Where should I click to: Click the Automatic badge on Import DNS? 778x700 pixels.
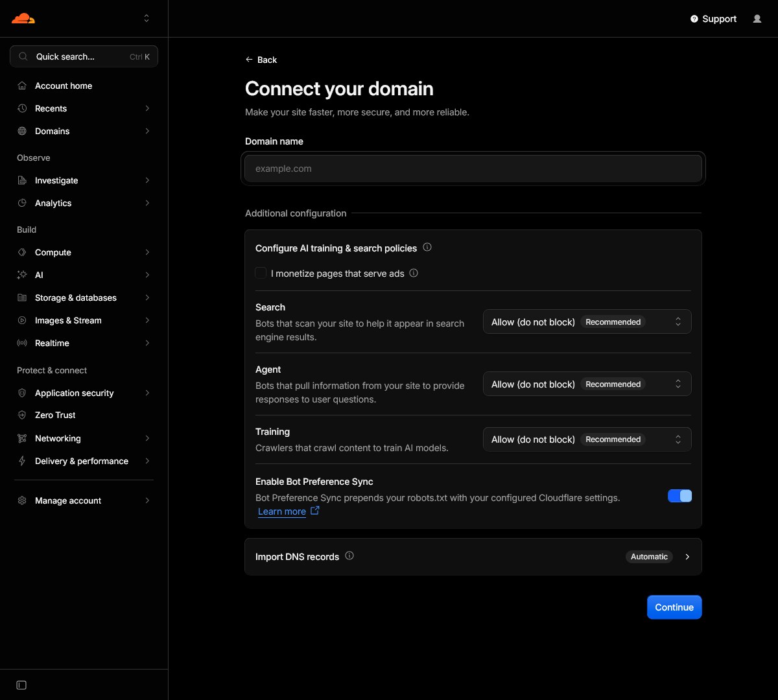point(649,557)
